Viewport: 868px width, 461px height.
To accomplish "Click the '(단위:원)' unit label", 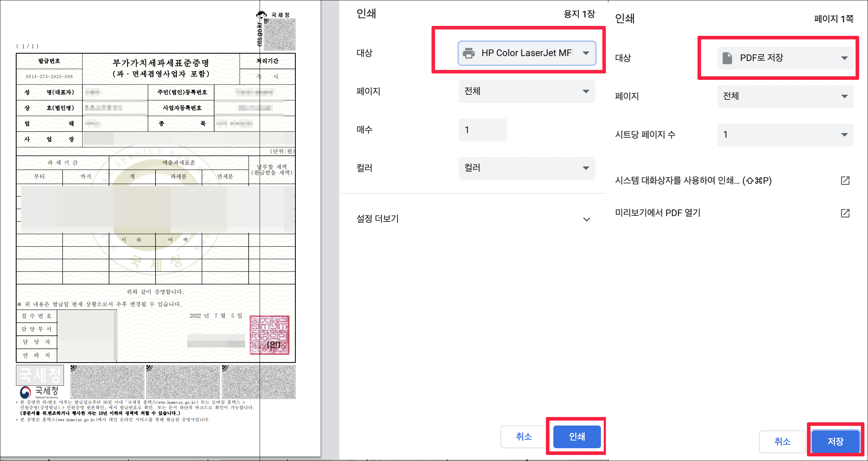I will [x=282, y=151].
